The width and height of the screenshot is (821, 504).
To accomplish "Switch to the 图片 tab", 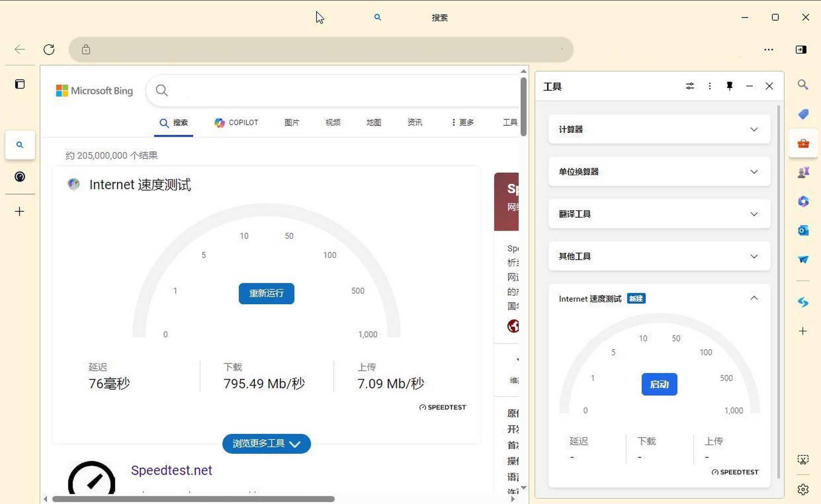I will click(292, 123).
